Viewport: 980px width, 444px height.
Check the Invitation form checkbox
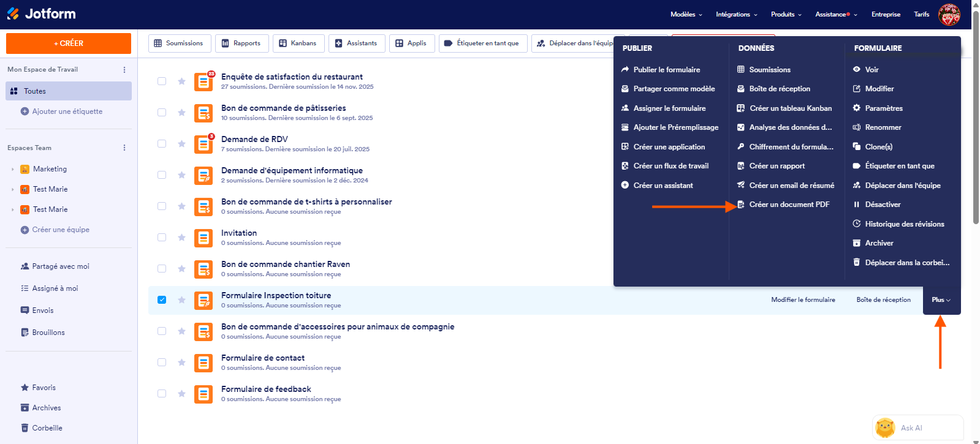(x=162, y=237)
